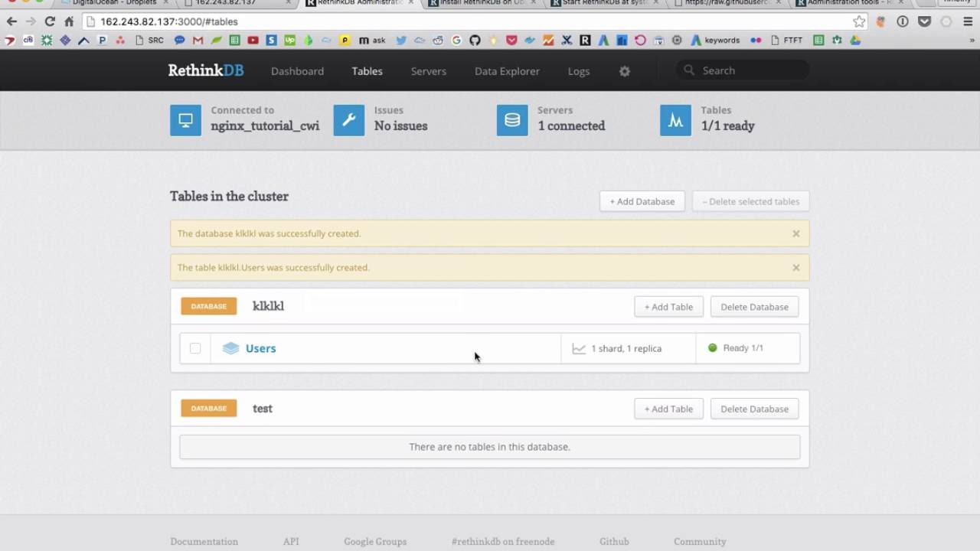Screen dimensions: 980x551
Task: Click the Connected to monitor icon
Action: tap(185, 120)
